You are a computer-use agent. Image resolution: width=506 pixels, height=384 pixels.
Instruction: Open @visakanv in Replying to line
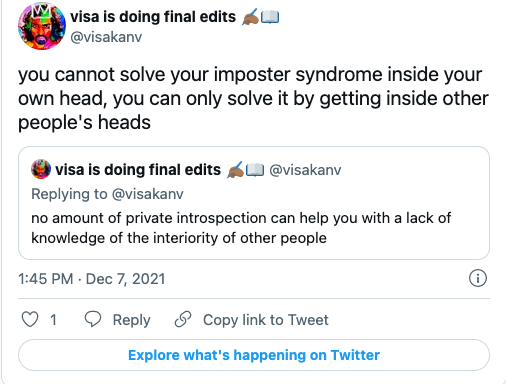click(x=148, y=194)
